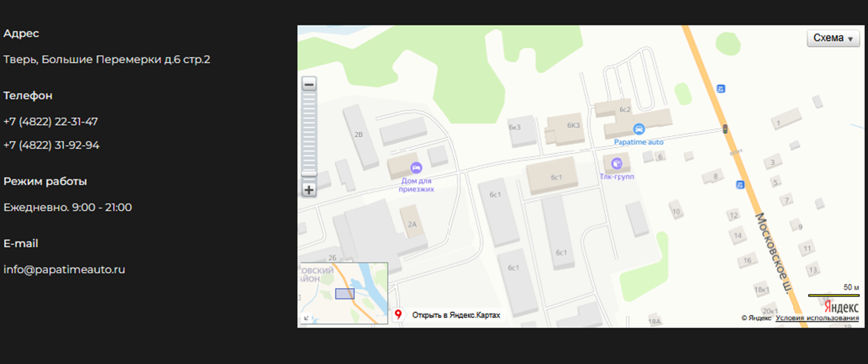Click the Дом для приезжих hotel marker
This screenshot has height=364, width=868.
[x=416, y=168]
